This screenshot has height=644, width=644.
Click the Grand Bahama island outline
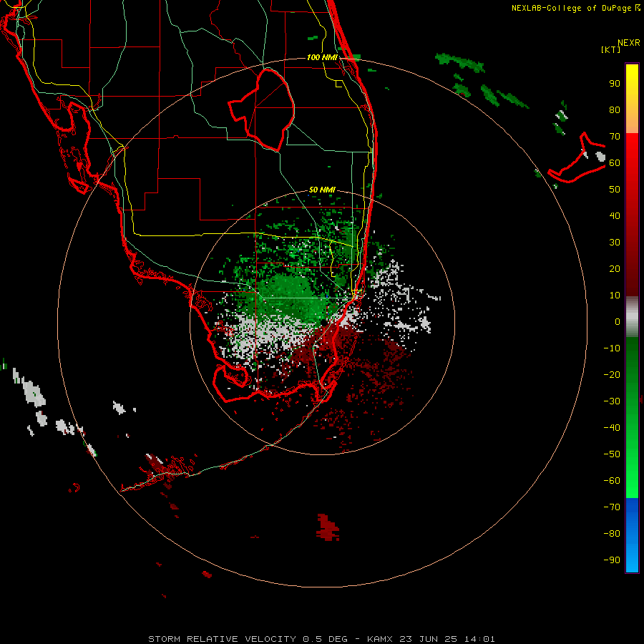tap(577, 158)
